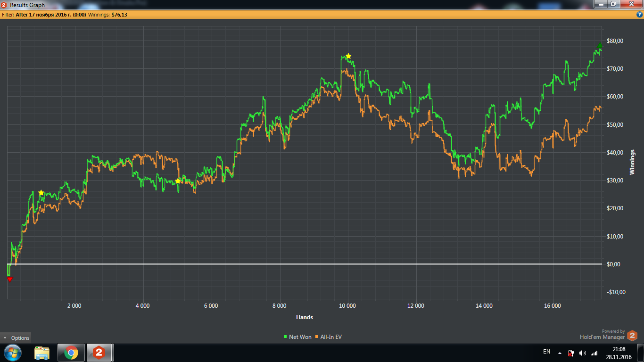Viewport: 644px width, 362px height.
Task: Click the Powered by text
Action: [613, 331]
